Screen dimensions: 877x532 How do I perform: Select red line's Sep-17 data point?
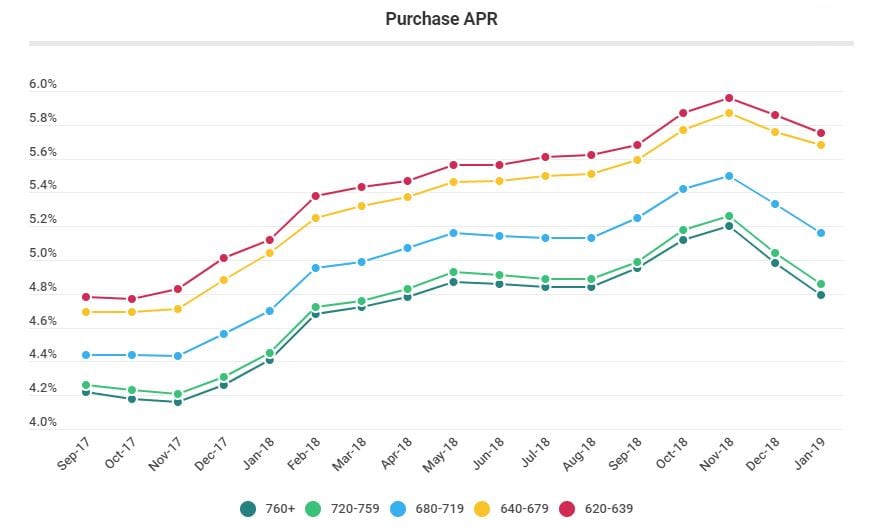(87, 297)
